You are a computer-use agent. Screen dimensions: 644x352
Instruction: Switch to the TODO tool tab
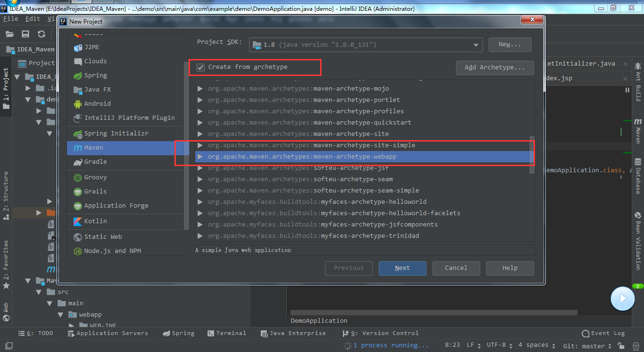click(36, 333)
